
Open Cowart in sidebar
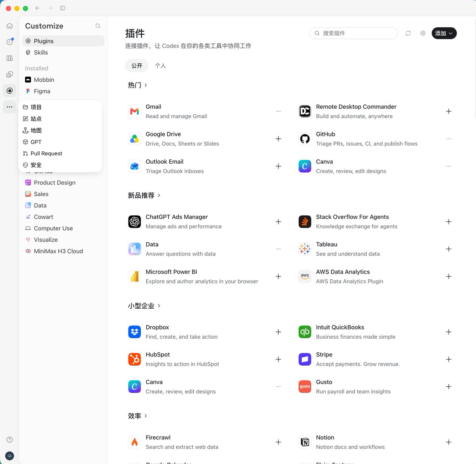click(x=63, y=217)
